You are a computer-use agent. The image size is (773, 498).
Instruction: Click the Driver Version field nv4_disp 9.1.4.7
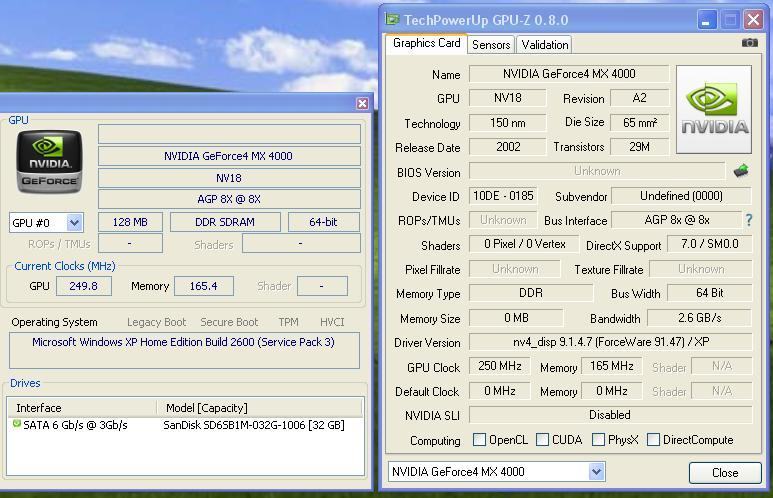point(610,342)
